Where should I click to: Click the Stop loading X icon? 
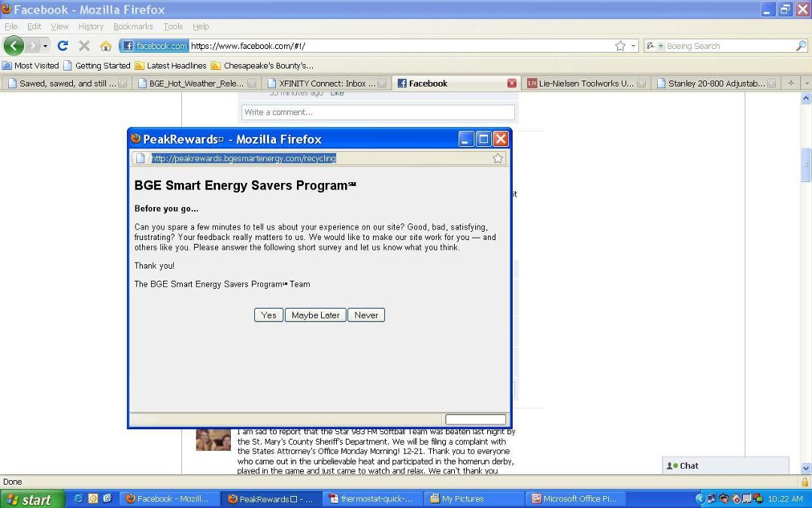(84, 46)
